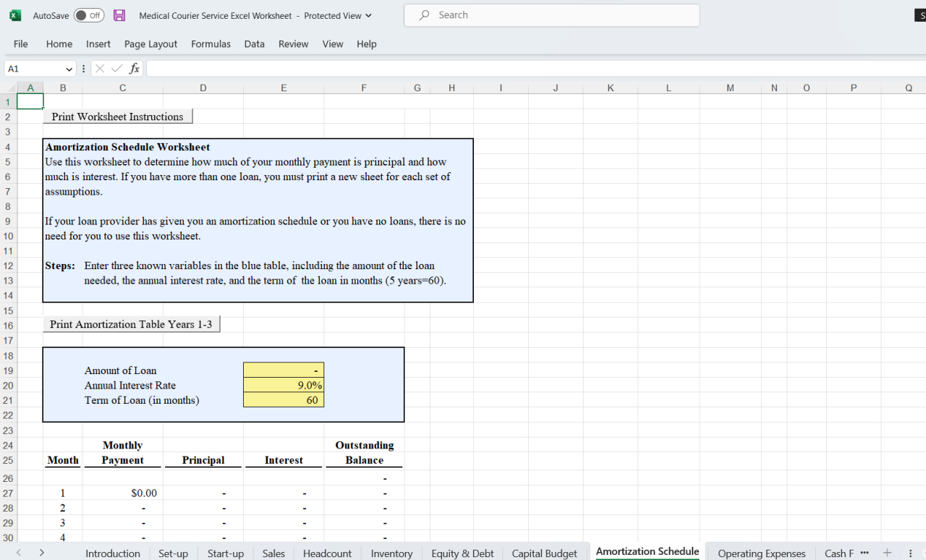
Task: Open the Home tab
Action: 59,44
